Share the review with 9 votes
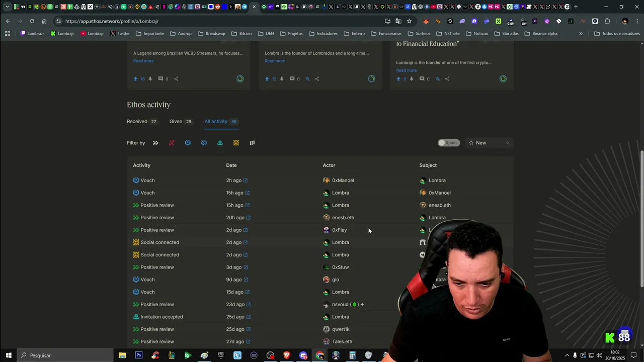Image resolution: width=644 pixels, height=362 pixels. pyautogui.click(x=447, y=79)
